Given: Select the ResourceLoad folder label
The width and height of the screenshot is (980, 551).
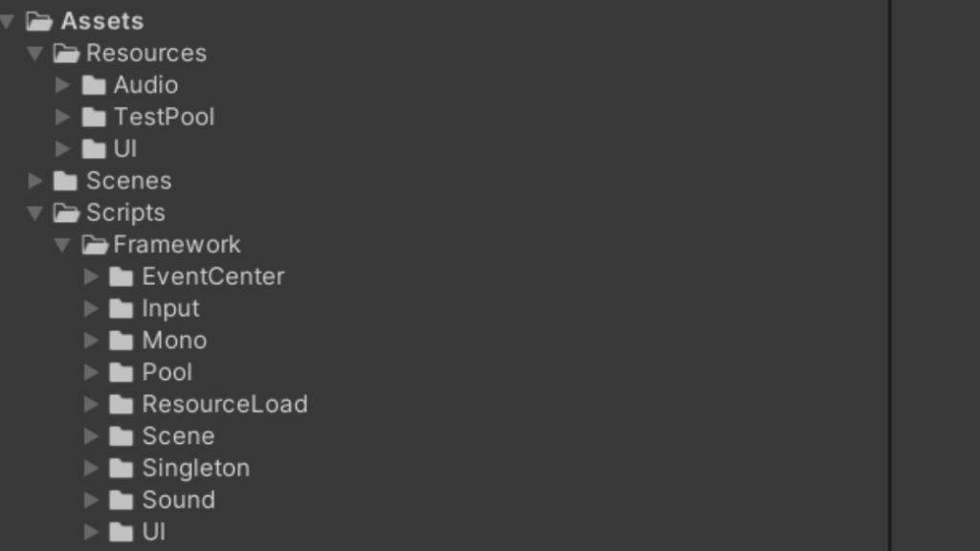Looking at the screenshot, I should point(224,404).
